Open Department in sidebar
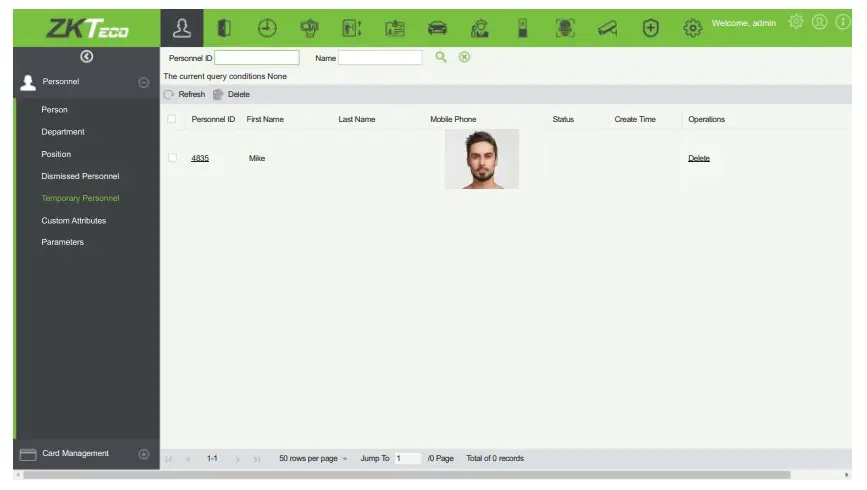Image resolution: width=867 pixels, height=490 pixels. 63,132
